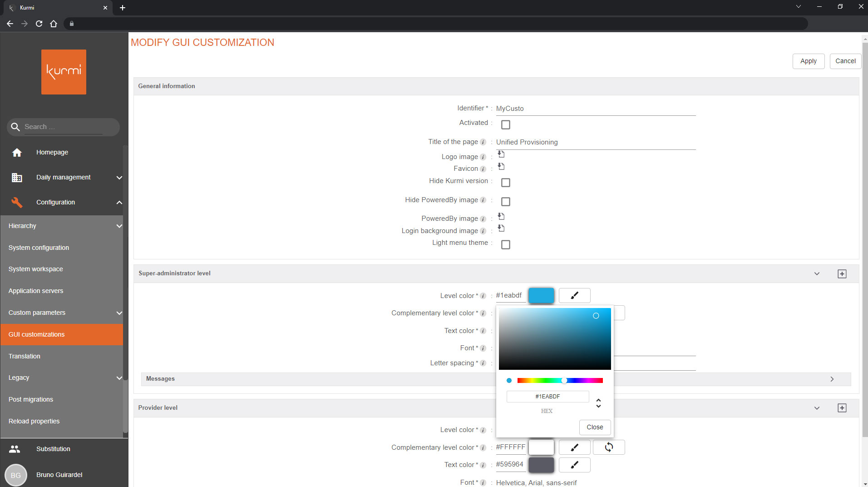Click the eyedropper button for Super-administrator Level color
The width and height of the screenshot is (868, 487).
(x=574, y=295)
